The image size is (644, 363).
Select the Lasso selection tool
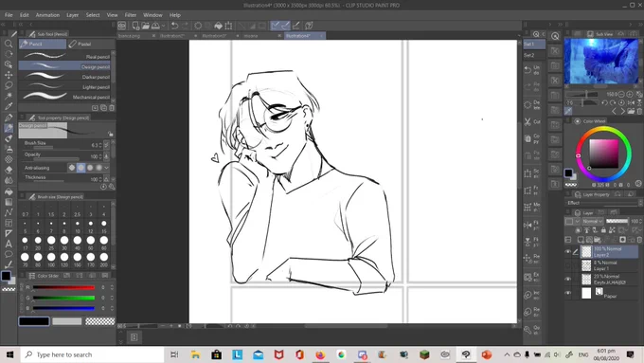pos(9,85)
